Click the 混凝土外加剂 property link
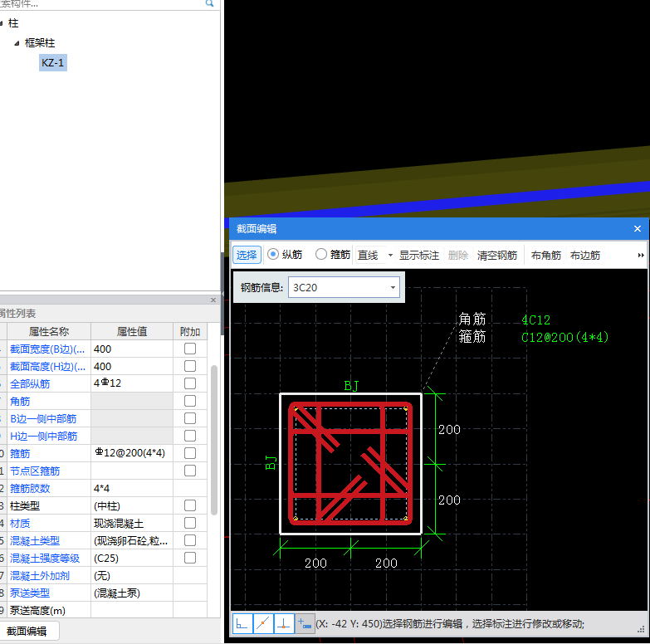 40,576
